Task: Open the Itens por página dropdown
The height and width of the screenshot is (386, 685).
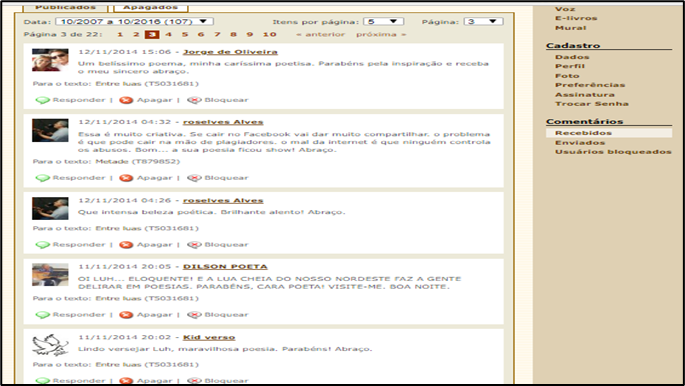Action: click(383, 21)
